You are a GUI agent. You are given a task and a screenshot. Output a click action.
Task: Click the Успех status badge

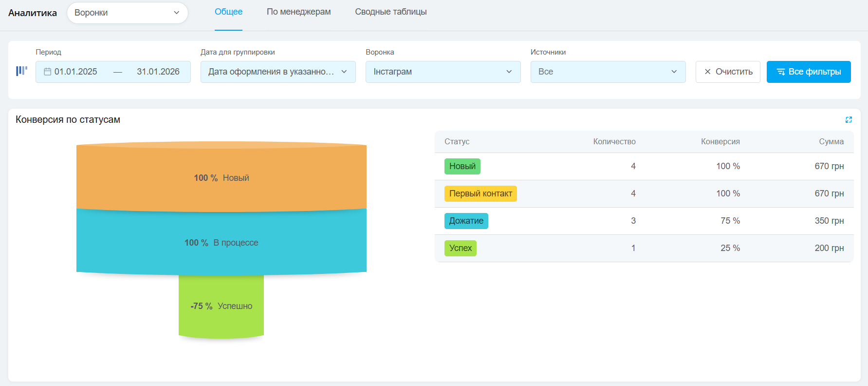coord(460,248)
